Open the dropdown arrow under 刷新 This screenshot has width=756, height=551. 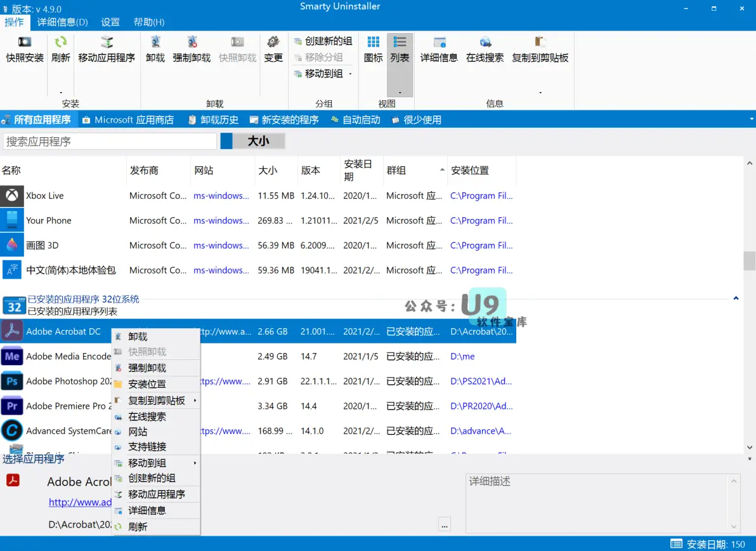(61, 93)
